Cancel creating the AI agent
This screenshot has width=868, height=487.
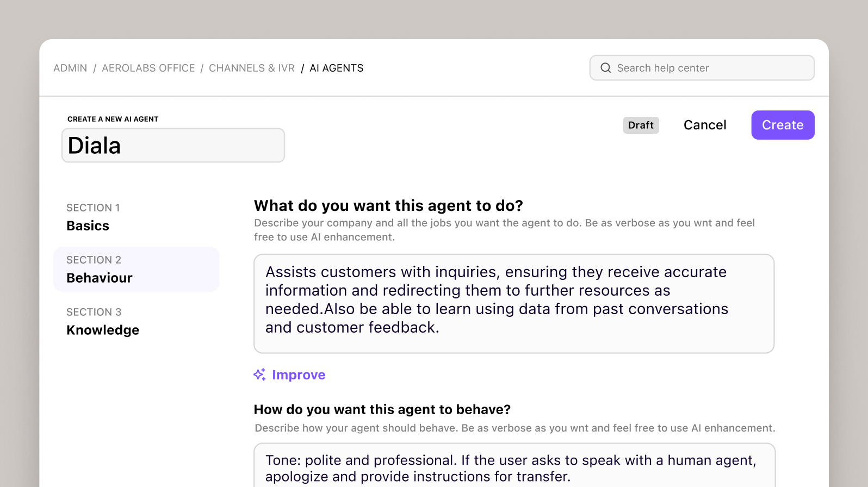(705, 124)
